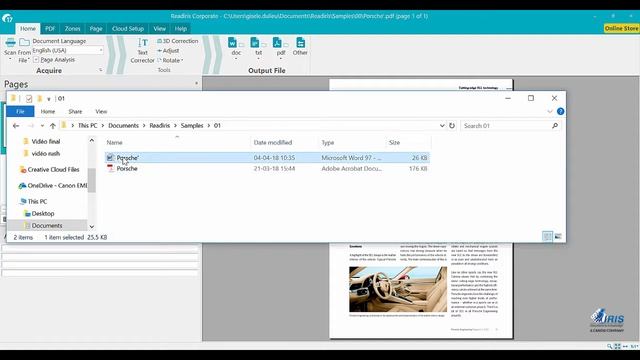
Task: Click the From File folder icon
Action: (24, 42)
